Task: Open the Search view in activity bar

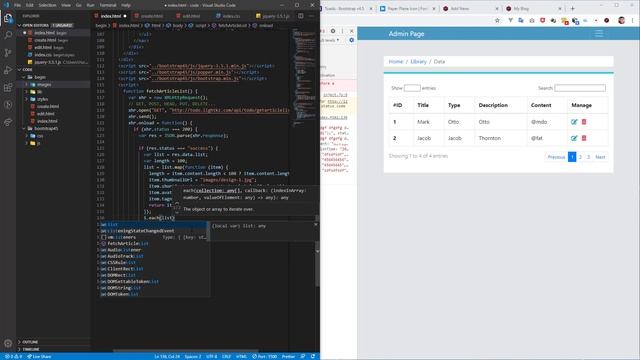Action: [8, 35]
